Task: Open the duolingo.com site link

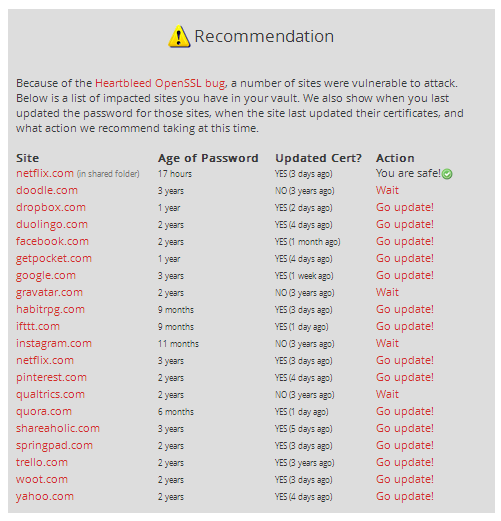Action: 52,224
